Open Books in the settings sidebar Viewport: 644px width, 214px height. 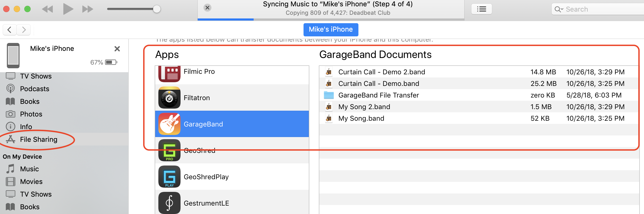[64, 101]
